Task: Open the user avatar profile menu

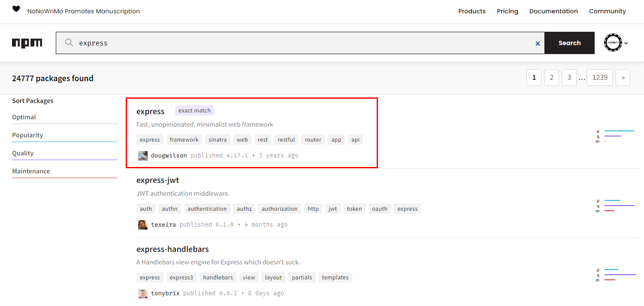Action: [x=613, y=43]
